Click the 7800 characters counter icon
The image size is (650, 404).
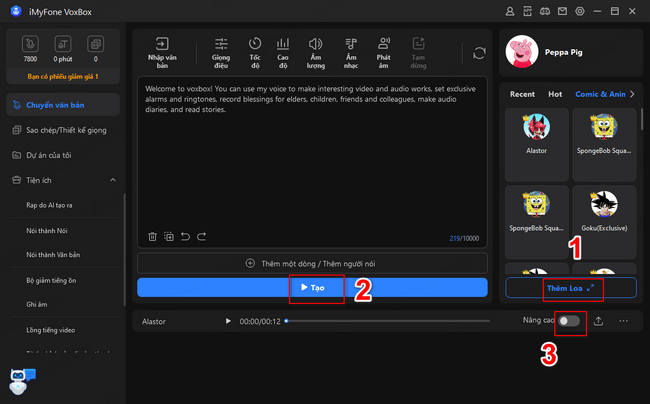pos(30,44)
